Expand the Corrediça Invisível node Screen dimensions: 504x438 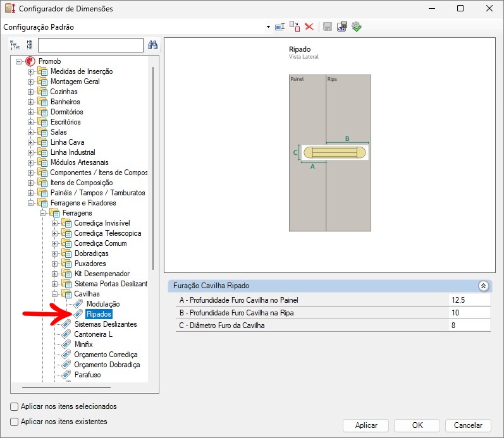click(x=54, y=223)
